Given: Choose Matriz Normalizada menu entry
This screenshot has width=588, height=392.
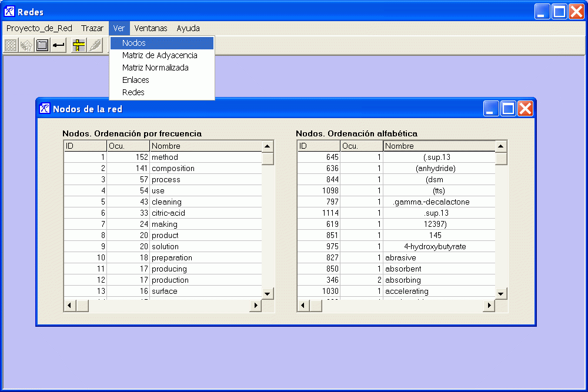Looking at the screenshot, I should [x=155, y=68].
